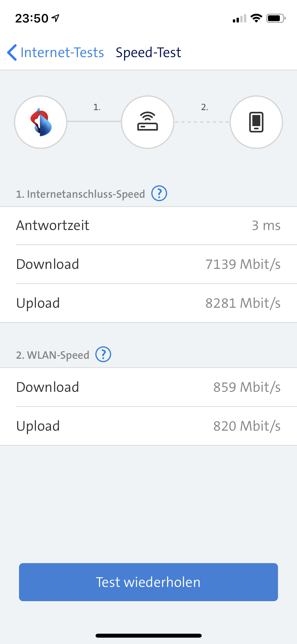Viewport: 297px width, 644px height.
Task: Select the internet Upload 8281 Mbit/s row
Action: (x=148, y=303)
